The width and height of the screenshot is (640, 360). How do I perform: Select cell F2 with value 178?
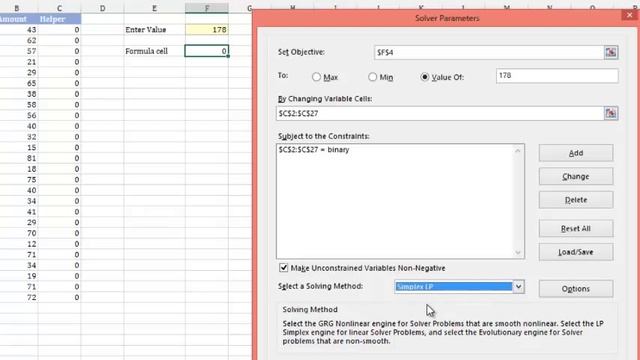click(x=207, y=30)
